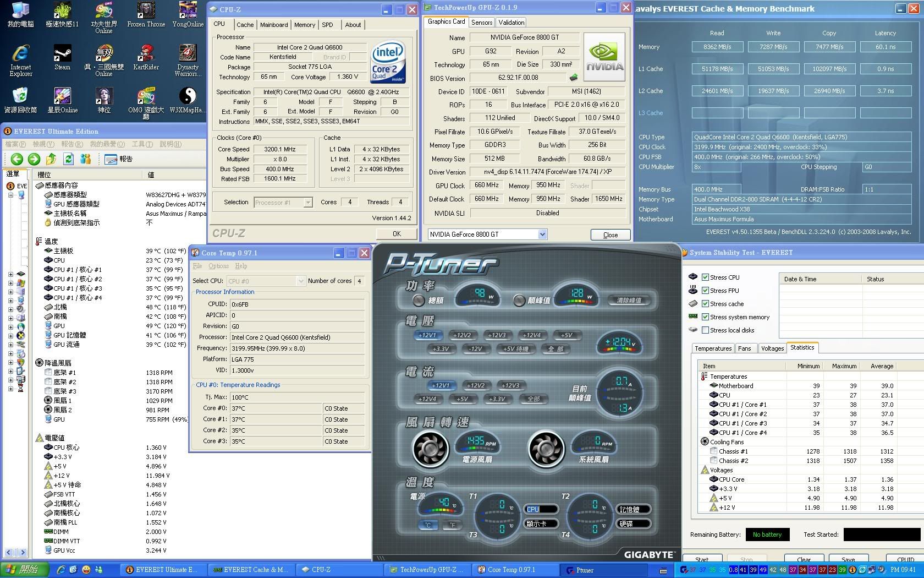Click the P-Tuner power supply fan icon
The width and height of the screenshot is (924, 578).
click(430, 449)
